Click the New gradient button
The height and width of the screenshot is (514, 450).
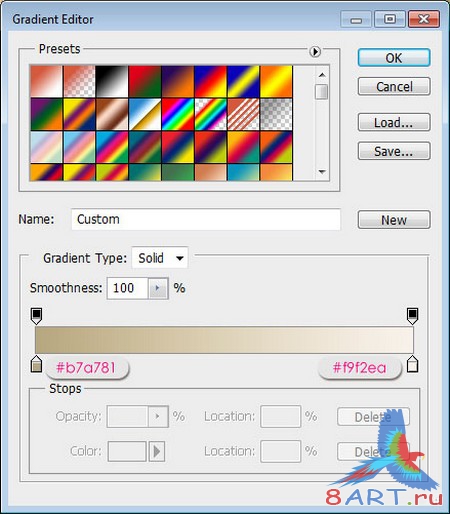coord(394,220)
